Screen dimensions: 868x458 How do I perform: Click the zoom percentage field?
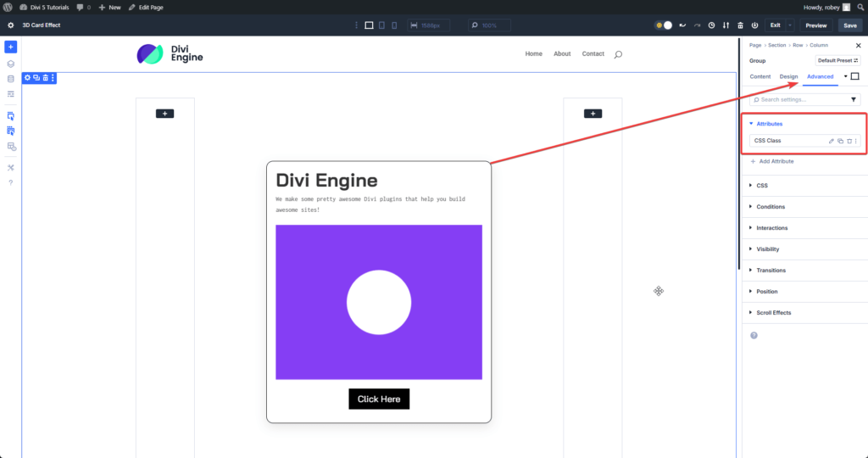point(489,25)
